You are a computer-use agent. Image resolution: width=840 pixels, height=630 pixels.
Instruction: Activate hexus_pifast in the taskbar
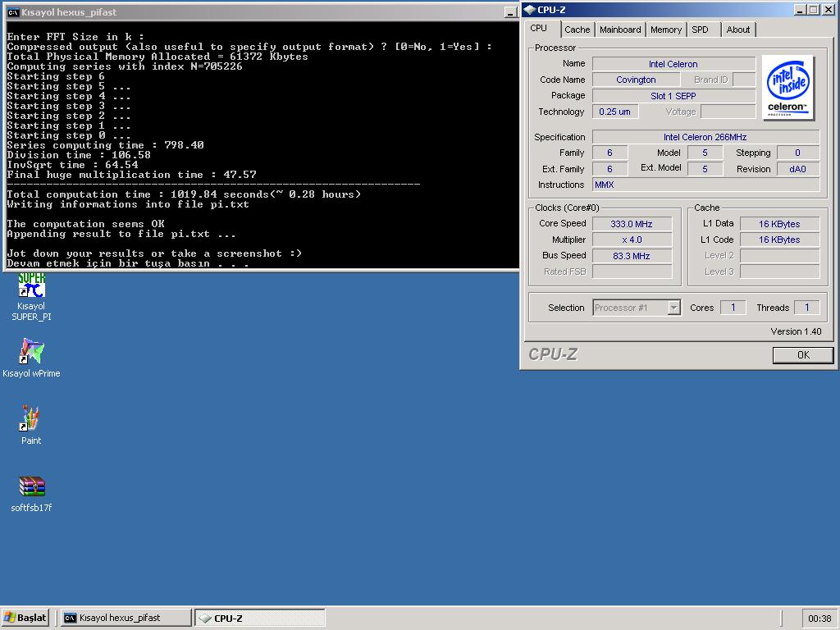click(125, 618)
